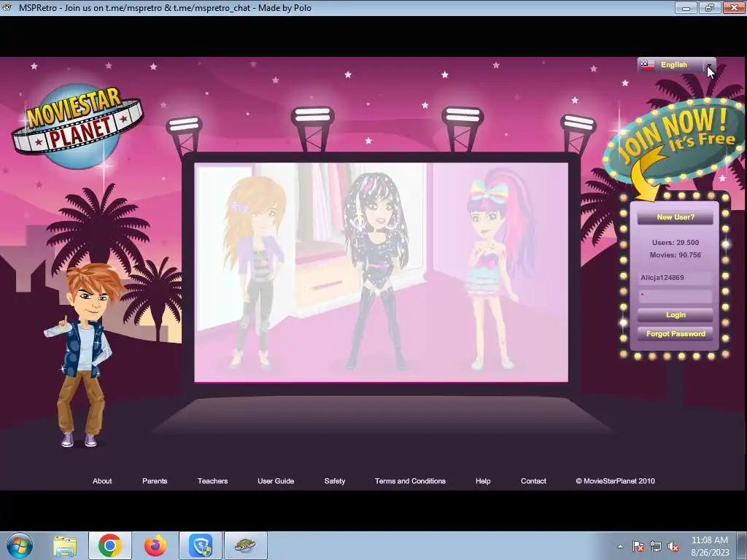Open the Parents link
Screen dimensions: 747x560
[x=155, y=481]
